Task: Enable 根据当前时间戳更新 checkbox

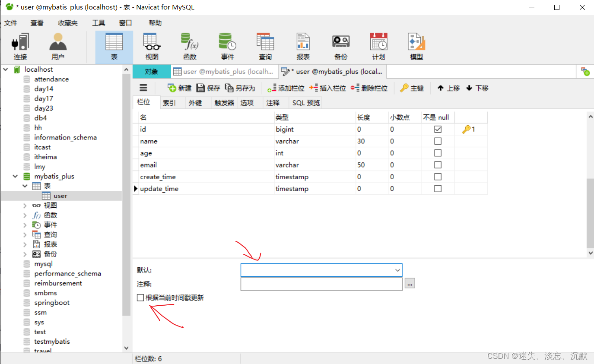Action: point(140,298)
